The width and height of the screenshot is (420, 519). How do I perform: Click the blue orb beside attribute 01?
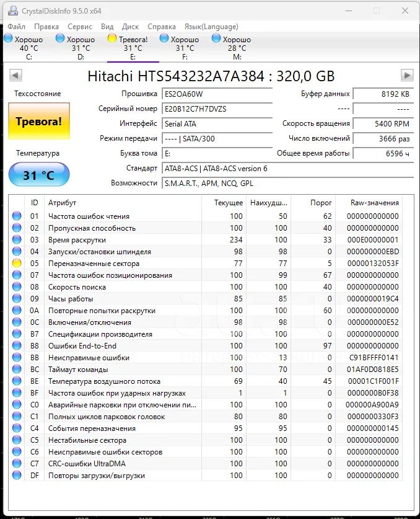tap(17, 216)
